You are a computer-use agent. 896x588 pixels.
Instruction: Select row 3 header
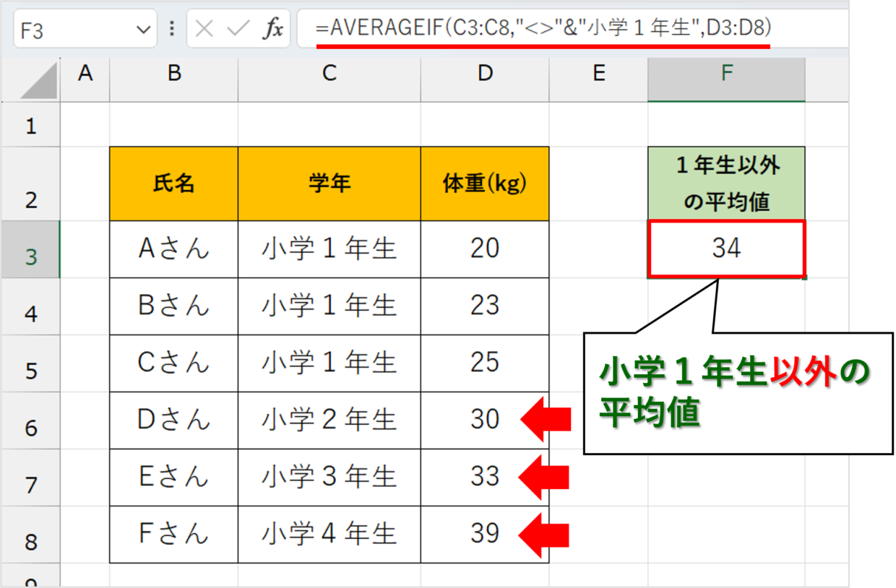[30, 256]
